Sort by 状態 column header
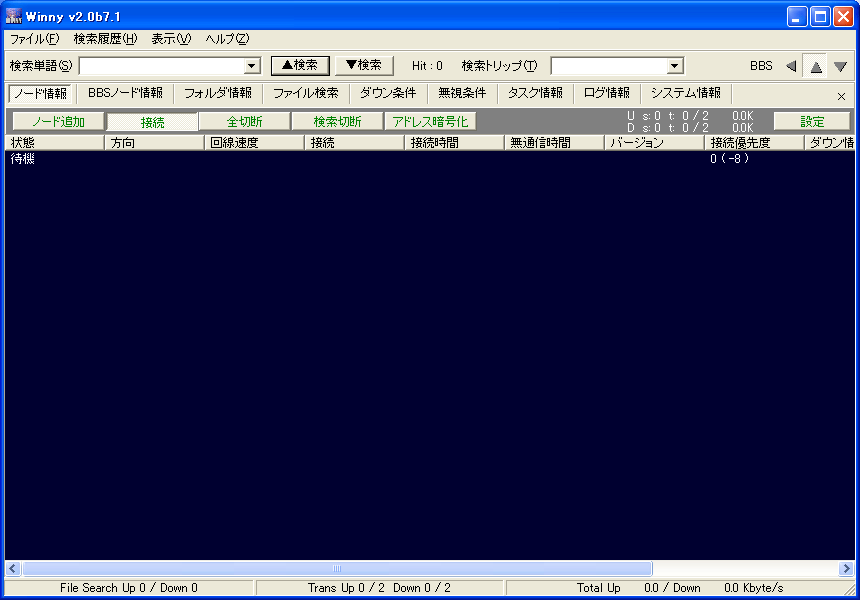Viewport: 860px width, 600px height. (54, 143)
